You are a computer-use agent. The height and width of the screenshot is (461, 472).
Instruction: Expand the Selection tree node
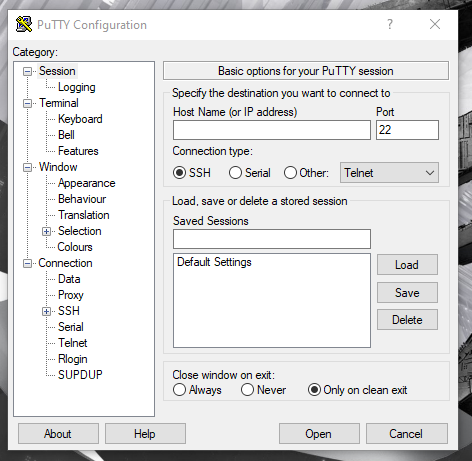46,231
